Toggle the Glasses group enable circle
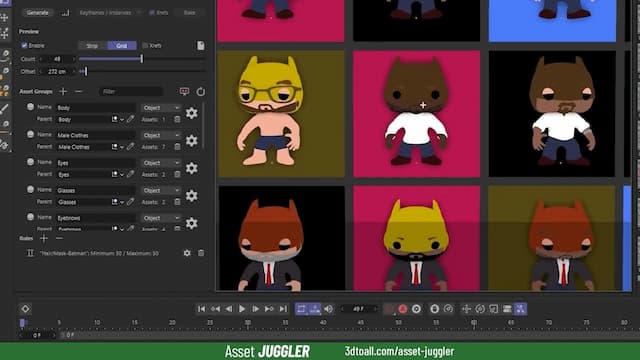 tap(30, 189)
